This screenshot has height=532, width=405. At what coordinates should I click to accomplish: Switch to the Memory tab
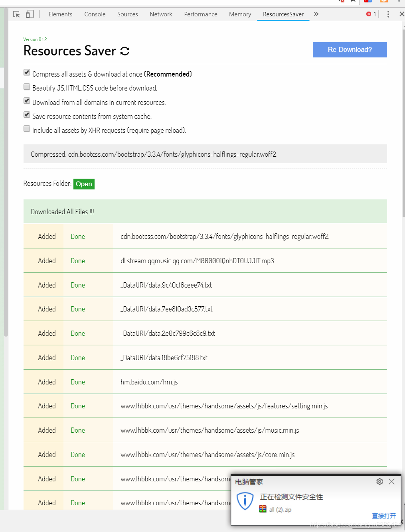coord(239,14)
